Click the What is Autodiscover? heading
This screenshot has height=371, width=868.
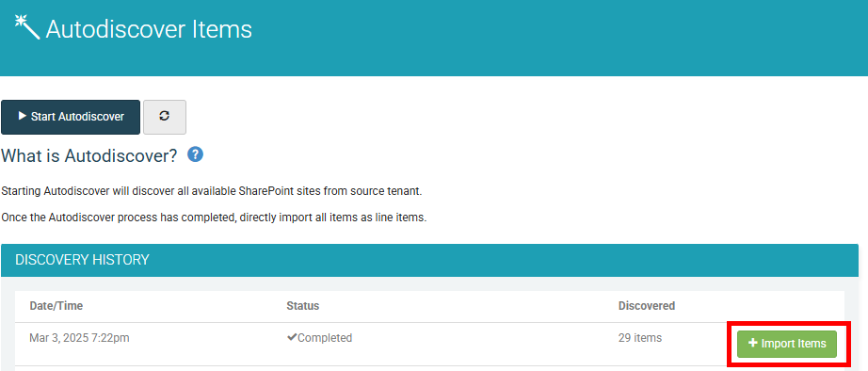click(89, 155)
